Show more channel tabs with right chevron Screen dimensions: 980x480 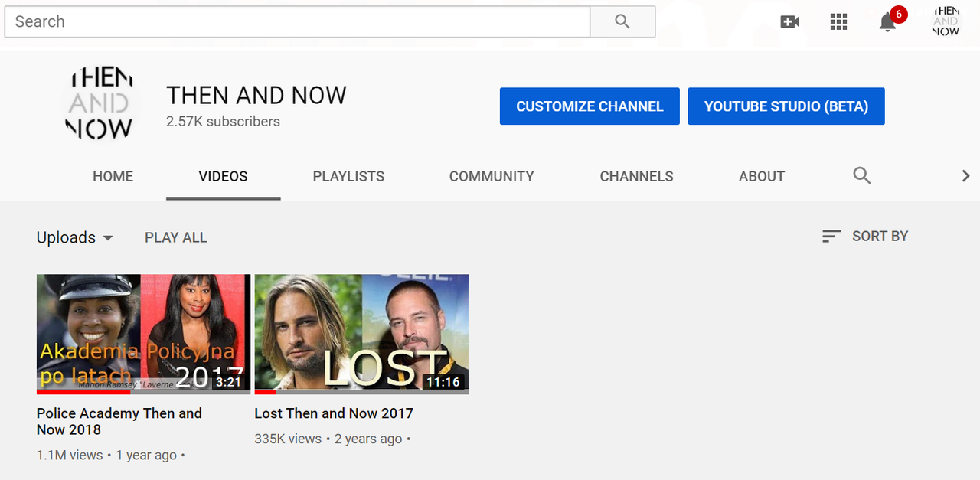965,176
